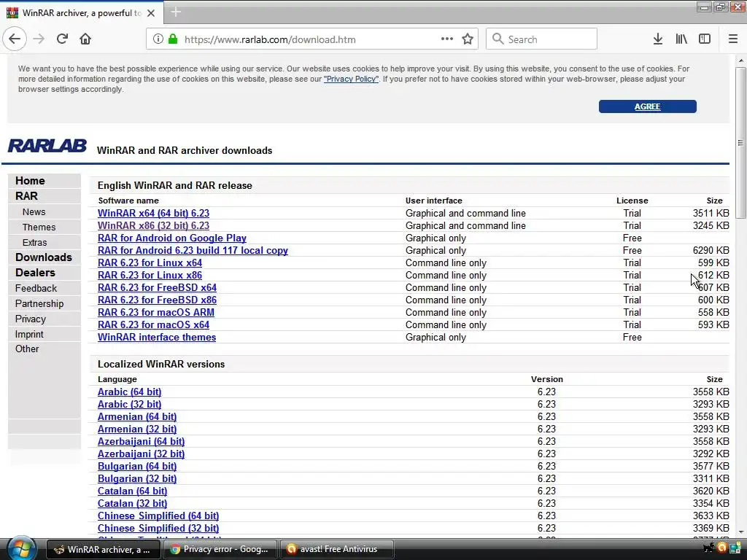Switch to Privacy error Google taskbar window
Screen dimensions: 747x560
point(222,549)
